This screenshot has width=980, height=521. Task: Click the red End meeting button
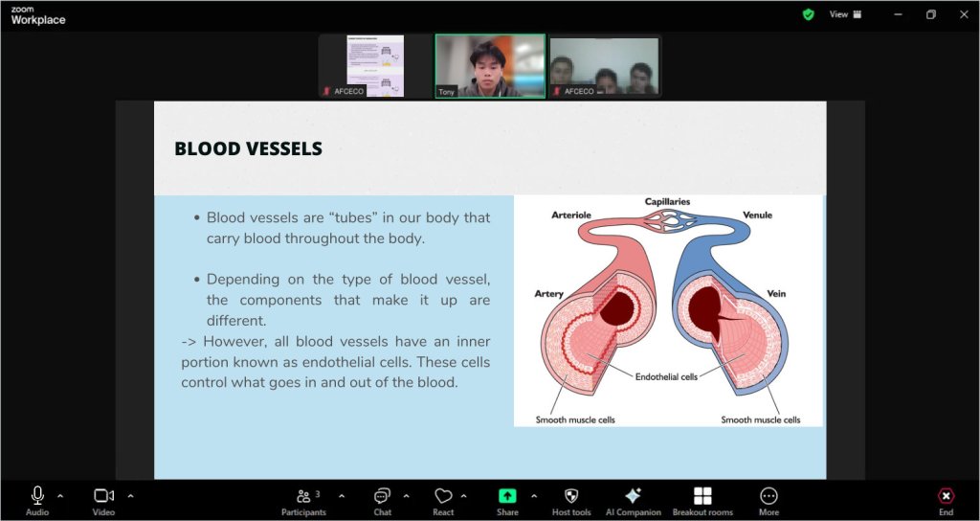[947, 501]
